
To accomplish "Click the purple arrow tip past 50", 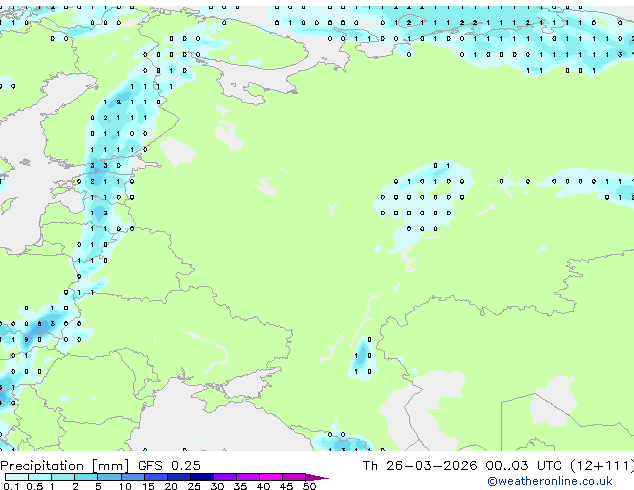I will [317, 477].
